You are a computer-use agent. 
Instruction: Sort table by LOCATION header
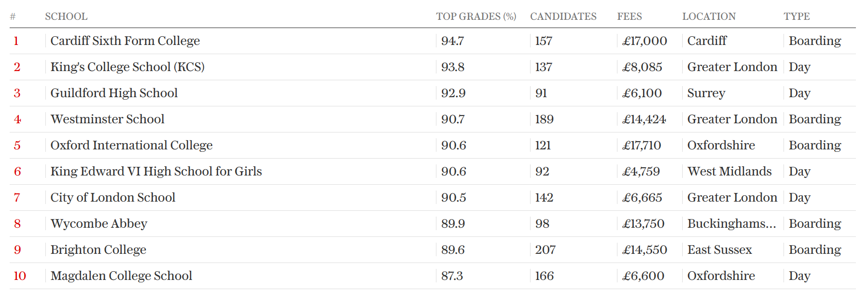point(709,16)
